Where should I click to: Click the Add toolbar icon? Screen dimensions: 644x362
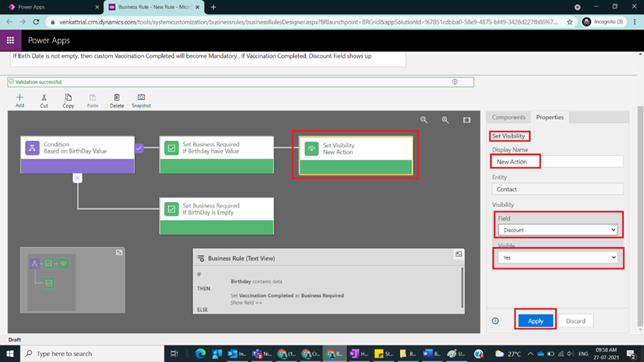[x=20, y=100]
